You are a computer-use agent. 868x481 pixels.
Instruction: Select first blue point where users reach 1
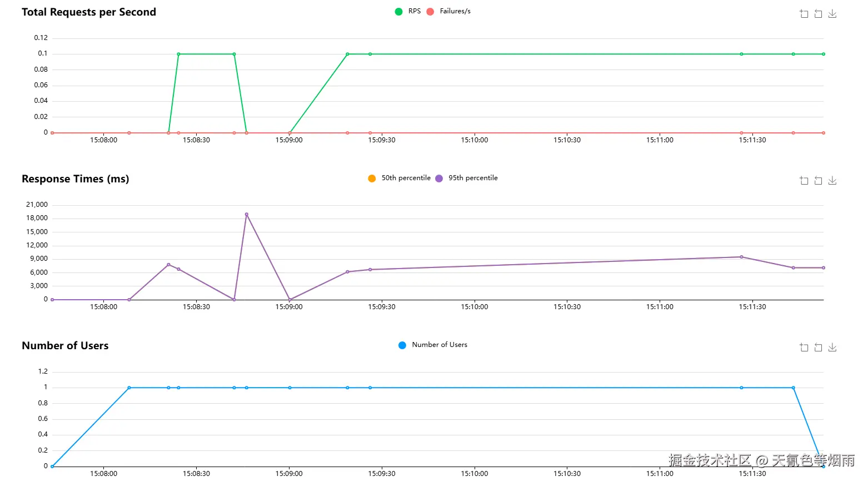click(129, 388)
